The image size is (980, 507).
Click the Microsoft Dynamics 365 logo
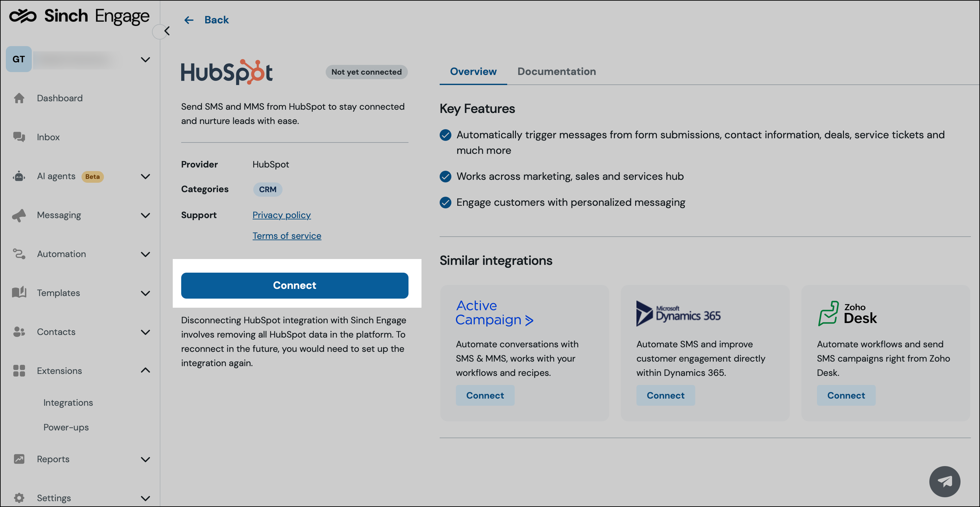click(678, 314)
